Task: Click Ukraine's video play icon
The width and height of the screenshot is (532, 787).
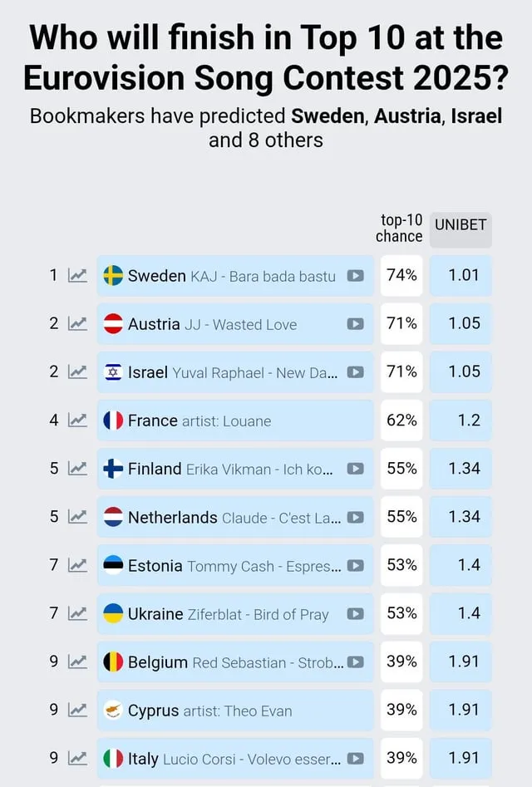Action: 355,613
